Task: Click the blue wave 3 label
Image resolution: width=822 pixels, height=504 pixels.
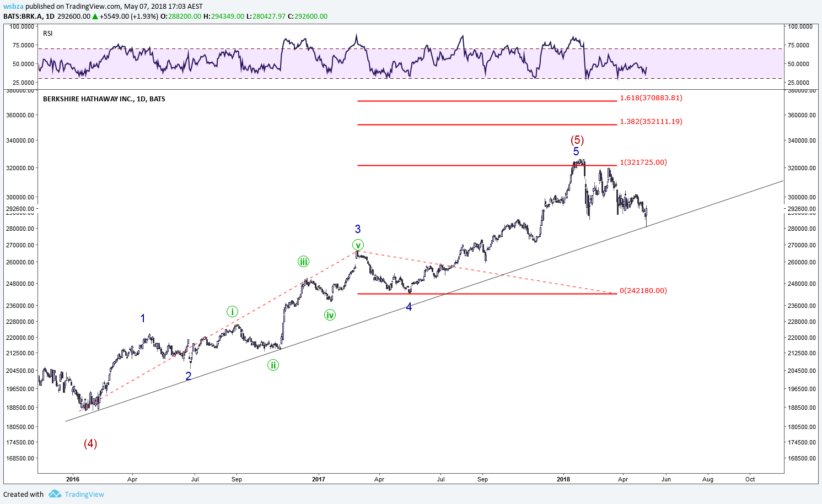Action: pyautogui.click(x=358, y=229)
